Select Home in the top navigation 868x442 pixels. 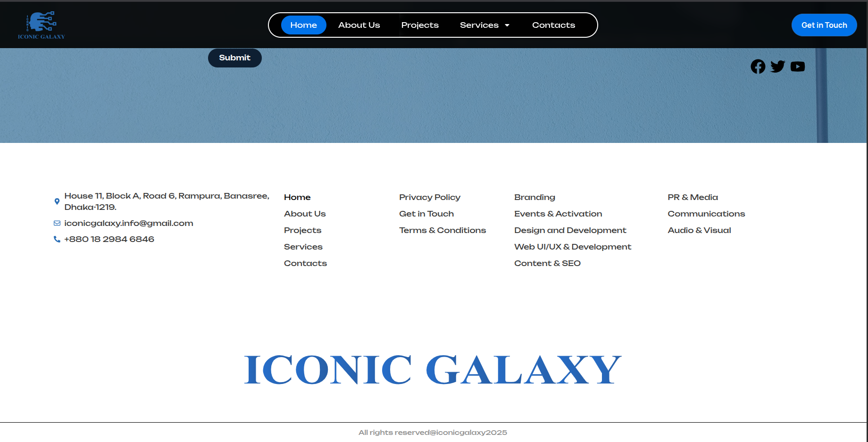[303, 25]
